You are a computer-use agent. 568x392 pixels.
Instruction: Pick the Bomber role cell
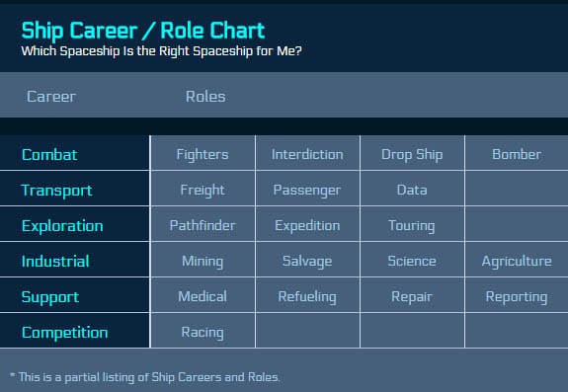[x=517, y=154]
